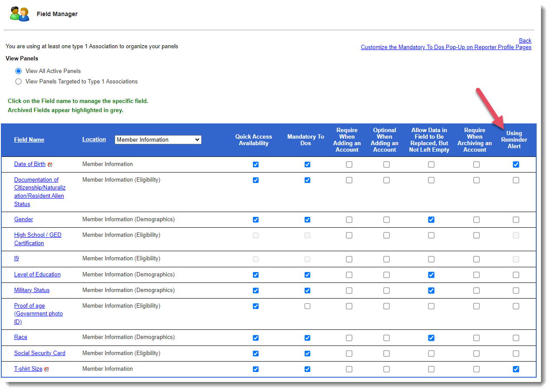Select View Panels Targeted to Type 1 Associations
This screenshot has width=551, height=392.
coord(18,81)
